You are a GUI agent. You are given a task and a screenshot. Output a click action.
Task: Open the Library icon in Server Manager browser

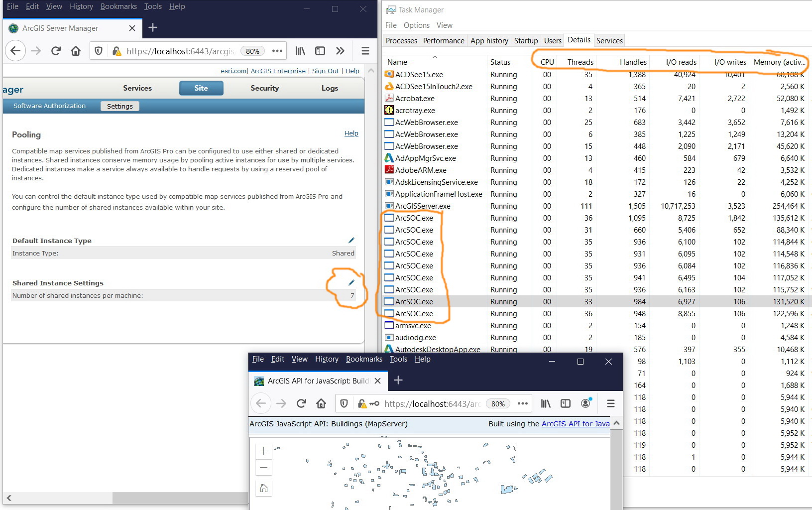[x=300, y=51]
